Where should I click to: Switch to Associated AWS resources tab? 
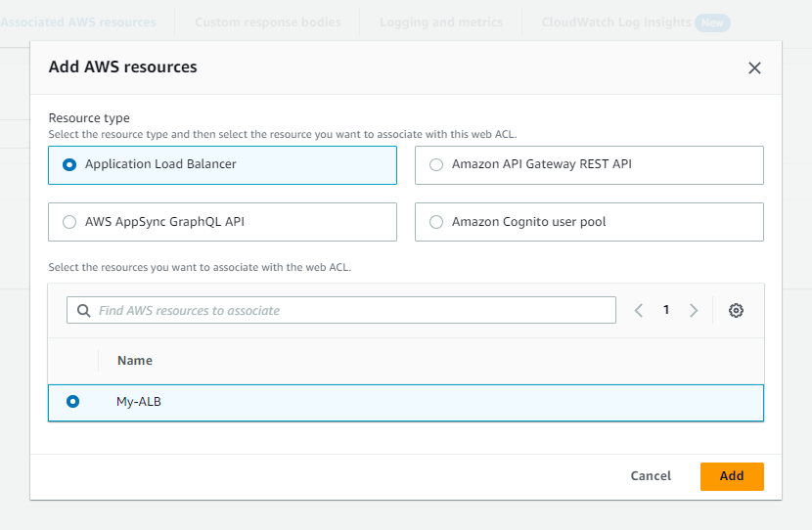coord(78,22)
